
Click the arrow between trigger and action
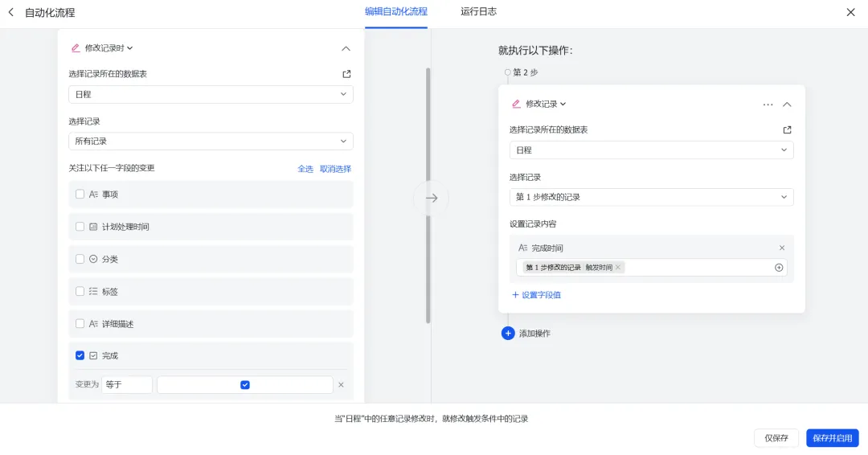[432, 199]
